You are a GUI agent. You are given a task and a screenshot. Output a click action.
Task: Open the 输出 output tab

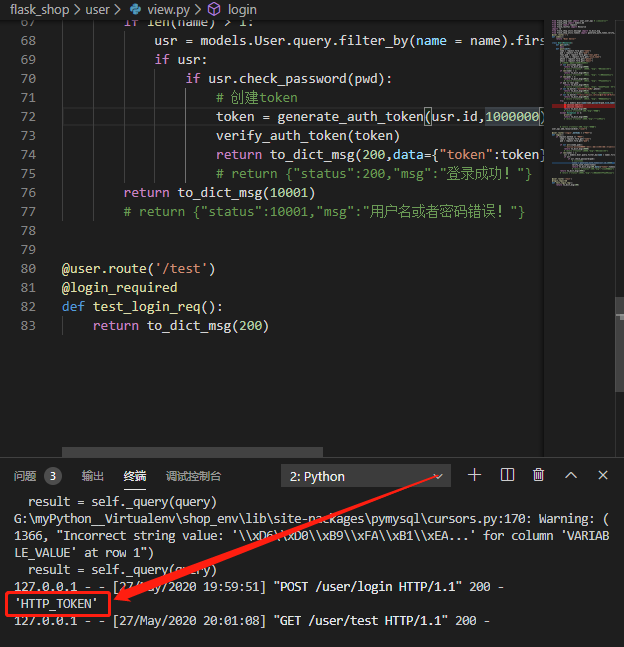92,476
